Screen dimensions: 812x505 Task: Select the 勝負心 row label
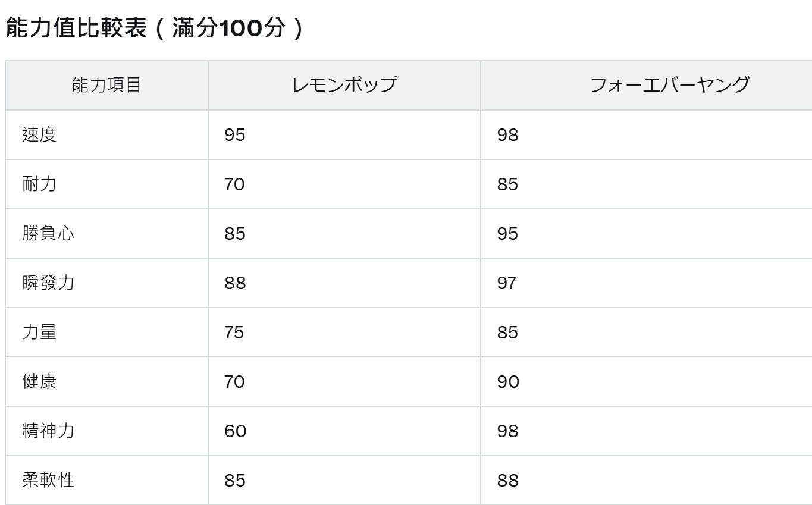click(x=48, y=233)
